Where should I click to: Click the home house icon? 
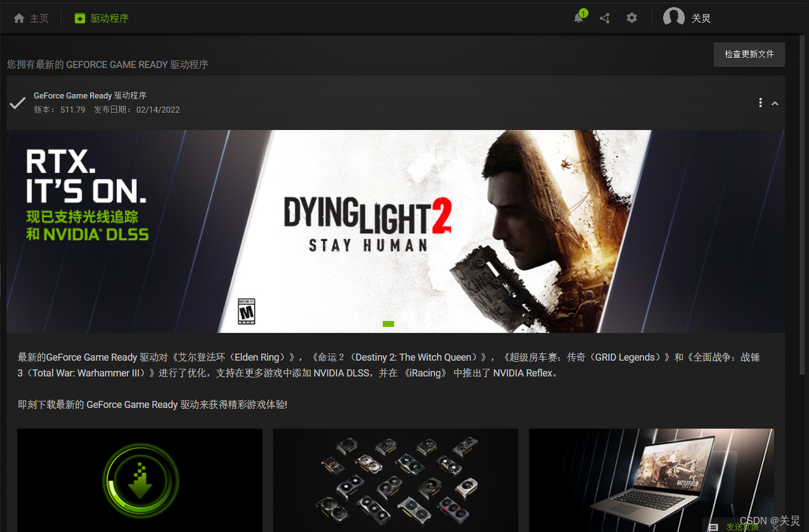19,18
